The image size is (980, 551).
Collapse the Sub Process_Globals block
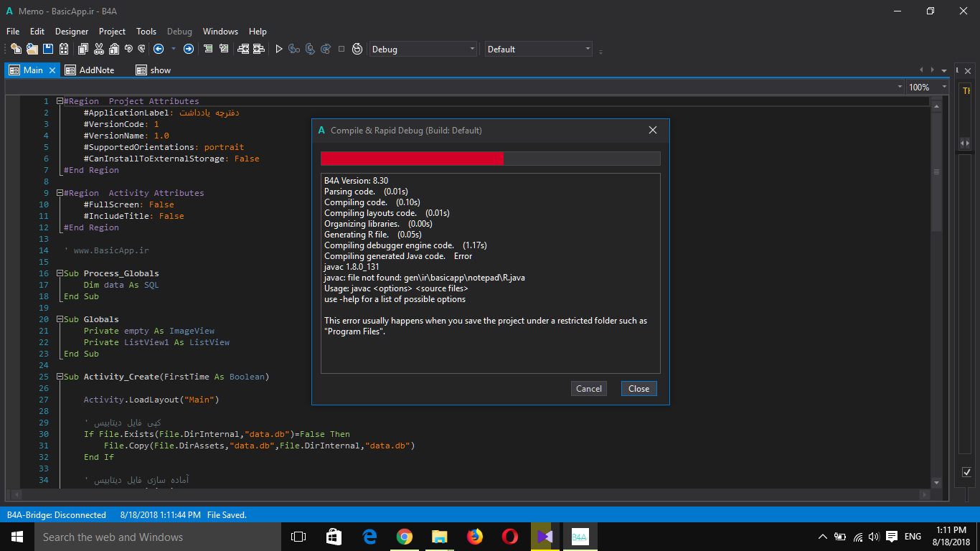(60, 273)
